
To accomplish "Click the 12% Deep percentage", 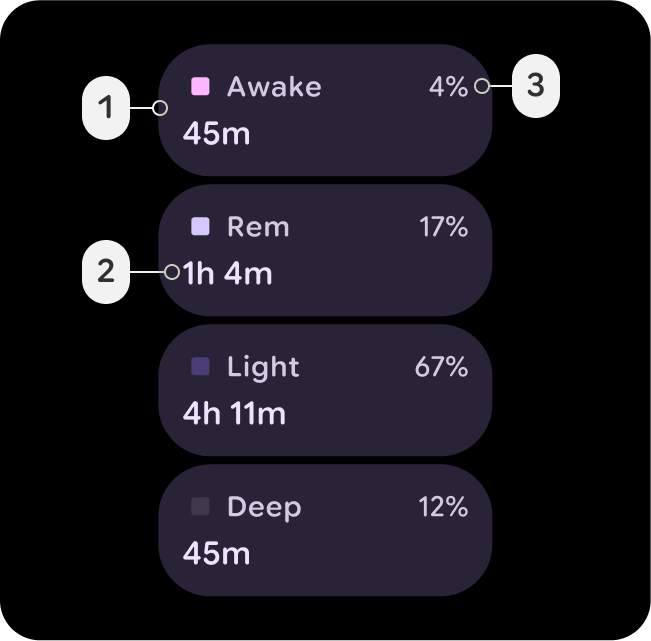I will pos(443,507).
